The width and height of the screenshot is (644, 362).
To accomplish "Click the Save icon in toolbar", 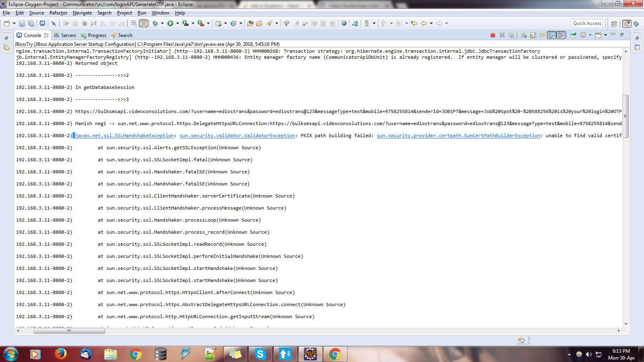I will pos(22,23).
